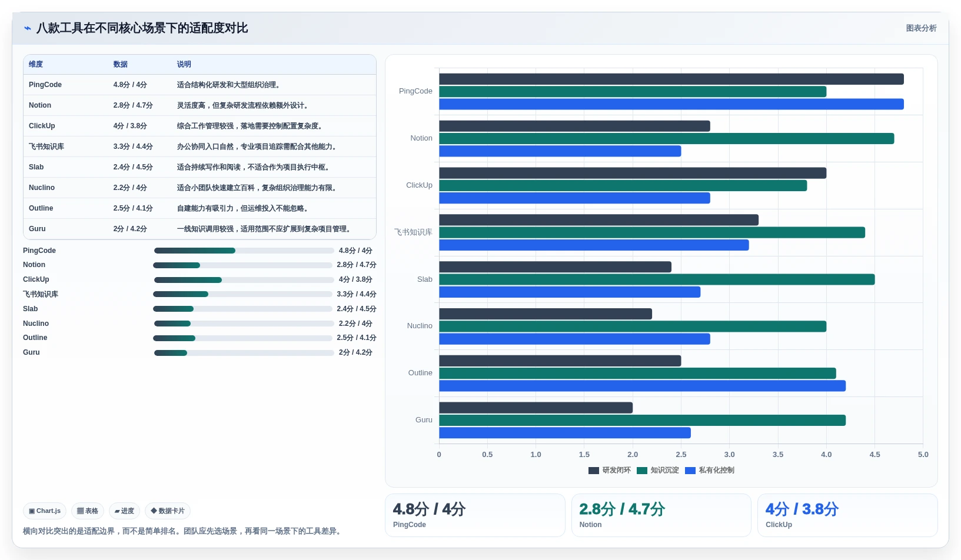Click Outline's blue 私有化控制 chart bar
This screenshot has width=961, height=560.
pos(642,386)
